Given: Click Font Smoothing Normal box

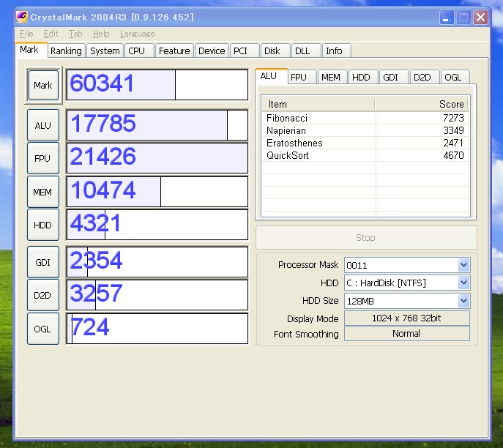Looking at the screenshot, I should click(407, 334).
